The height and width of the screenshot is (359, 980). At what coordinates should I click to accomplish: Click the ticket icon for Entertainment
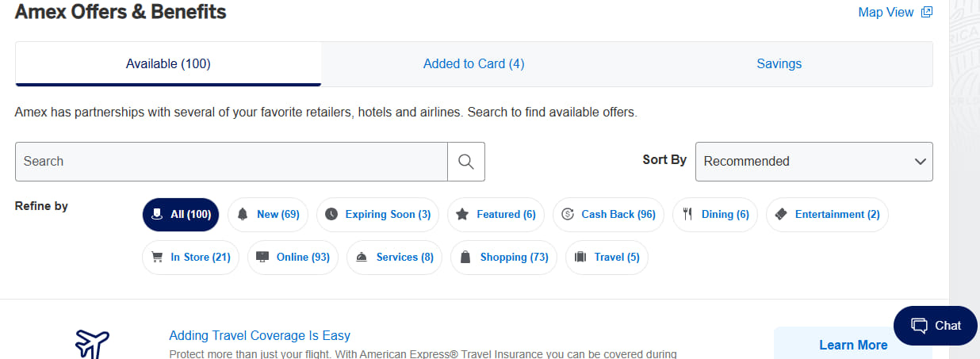click(x=781, y=214)
